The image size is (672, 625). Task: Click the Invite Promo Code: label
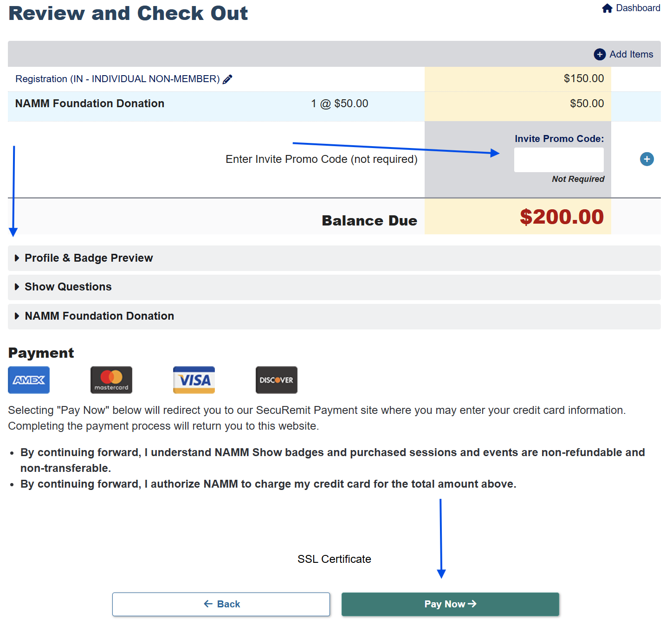(559, 139)
